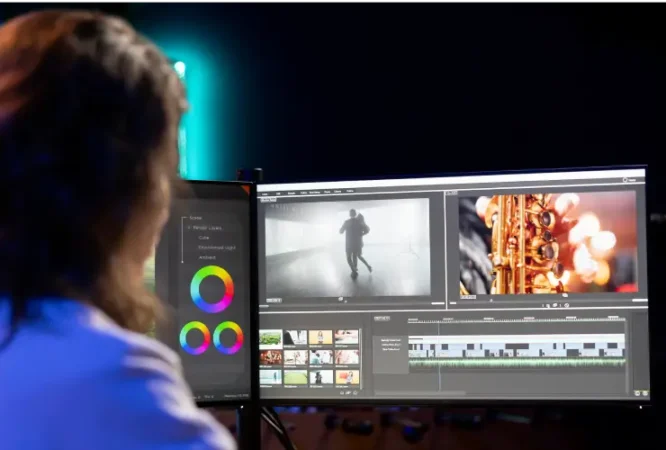Pick a hue on the large color wheel

[212, 289]
